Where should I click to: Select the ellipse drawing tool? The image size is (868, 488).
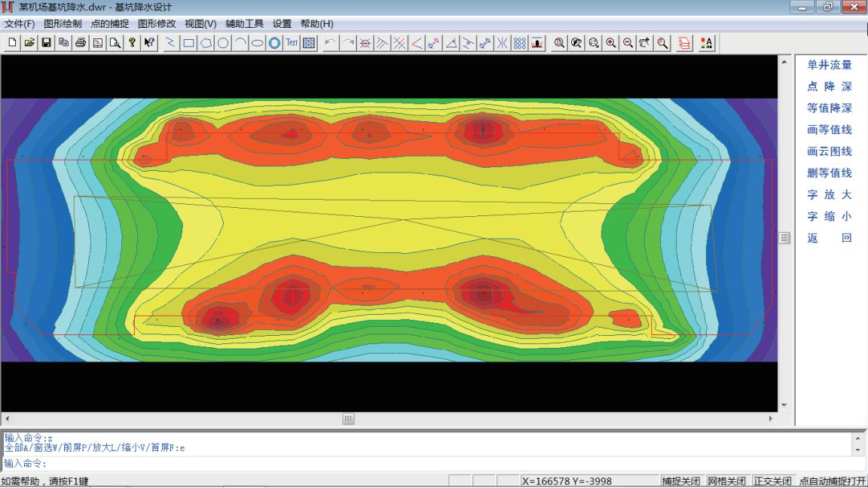tap(258, 44)
